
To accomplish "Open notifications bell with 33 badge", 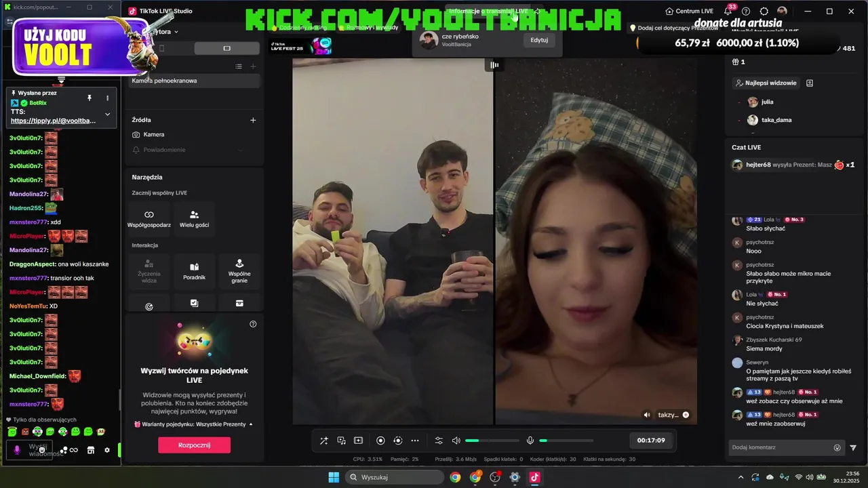I will tap(729, 11).
